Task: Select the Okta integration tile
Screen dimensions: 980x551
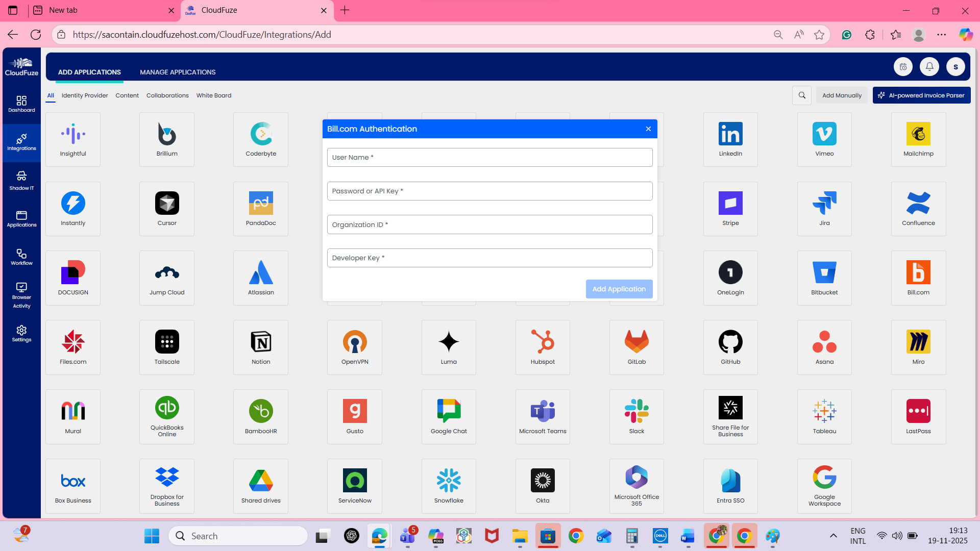Action: [543, 486]
